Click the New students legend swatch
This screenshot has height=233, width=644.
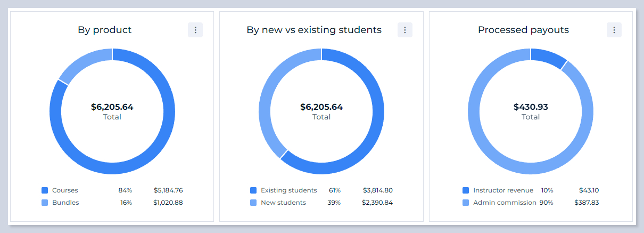coord(253,203)
